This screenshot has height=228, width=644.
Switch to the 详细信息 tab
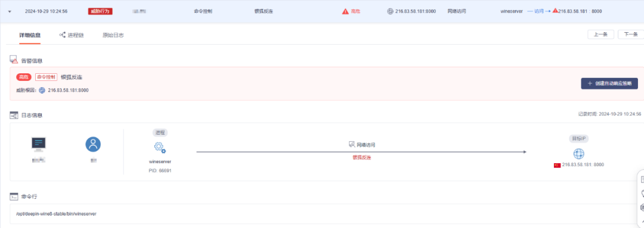[x=30, y=35]
